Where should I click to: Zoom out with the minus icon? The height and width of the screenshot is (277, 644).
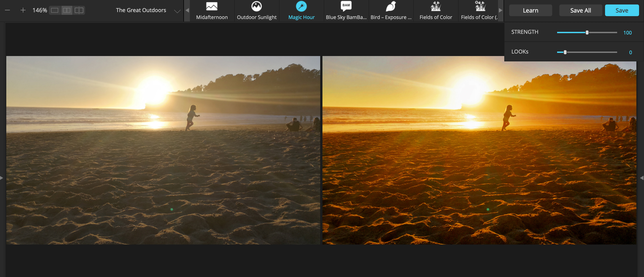[x=7, y=10]
